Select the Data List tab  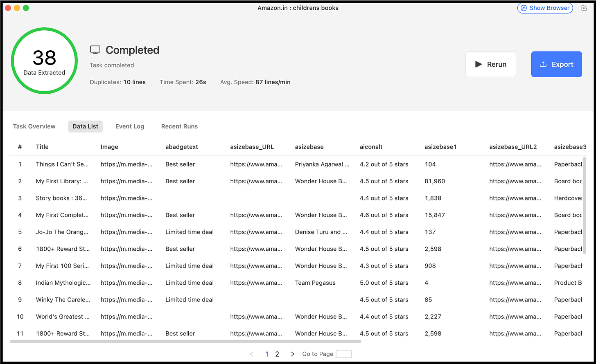pyautogui.click(x=86, y=126)
